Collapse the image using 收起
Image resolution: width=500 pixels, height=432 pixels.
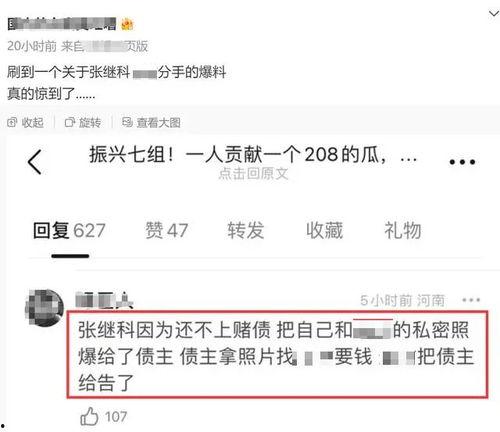25,123
